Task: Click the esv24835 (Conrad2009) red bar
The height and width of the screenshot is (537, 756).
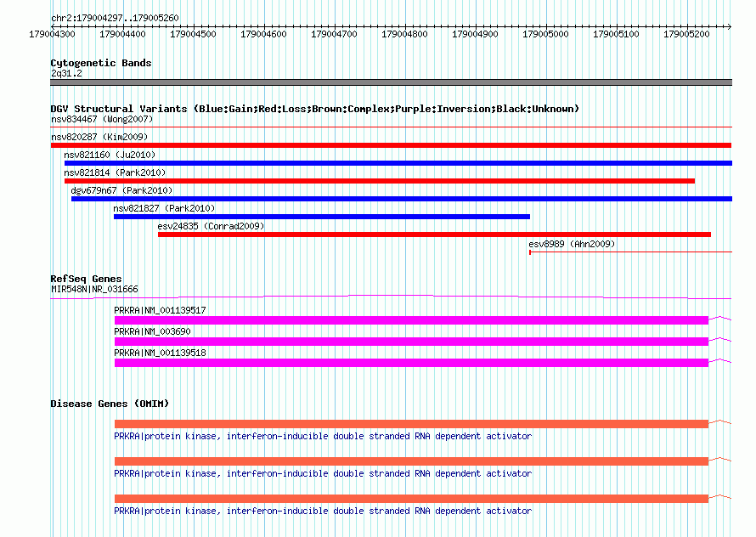Action: click(434, 235)
